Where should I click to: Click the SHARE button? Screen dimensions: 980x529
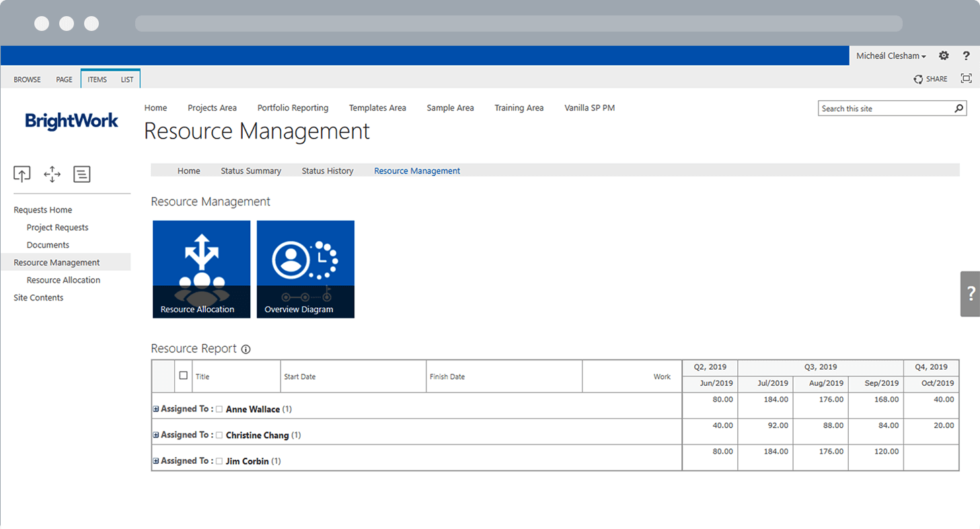930,79
